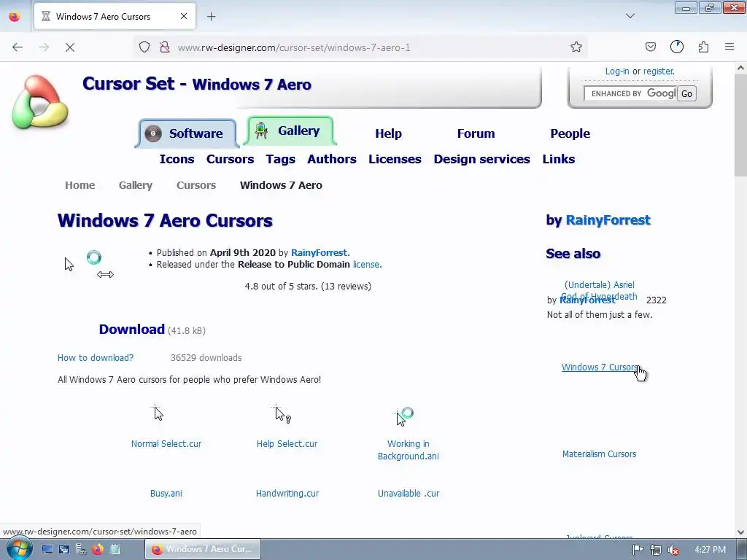This screenshot has height=560, width=747.
Task: Select the Windows 7 Aero Cur... taskbar button
Action: point(203,549)
